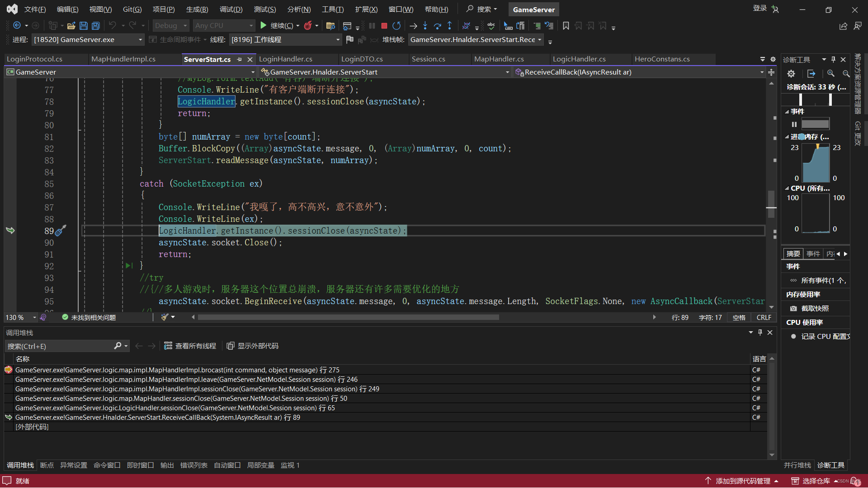Viewport: 868px width, 488px height.
Task: Take memory snapshot via 截取快照
Action: (815, 309)
